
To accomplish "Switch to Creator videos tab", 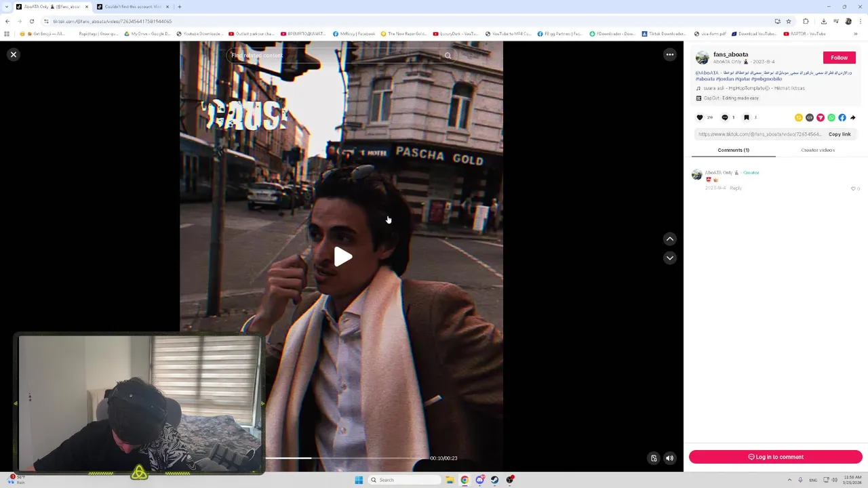I will point(818,150).
